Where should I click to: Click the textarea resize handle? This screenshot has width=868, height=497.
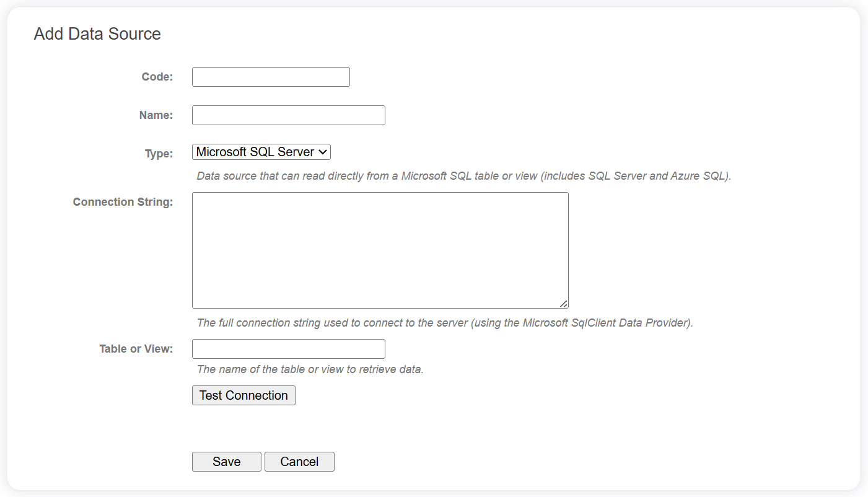564,303
